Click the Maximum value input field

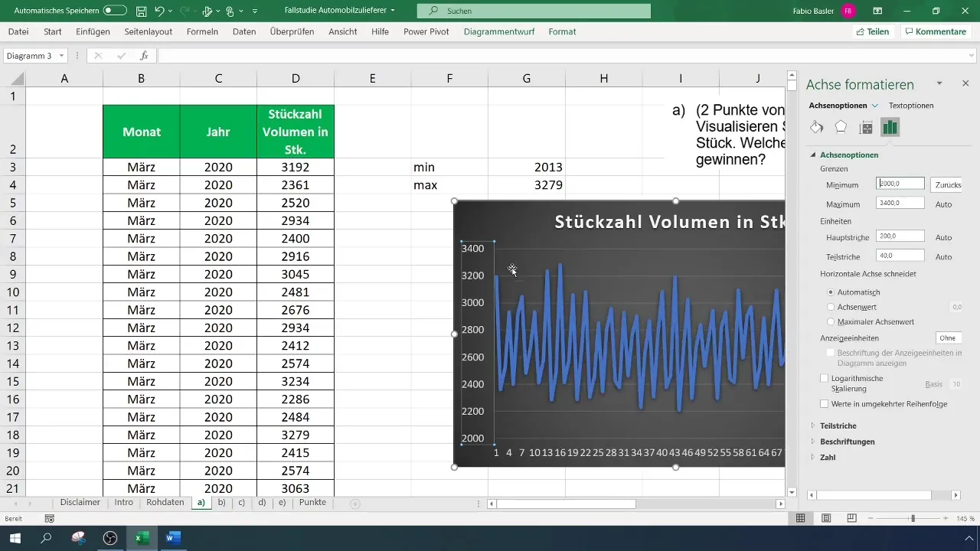tap(900, 204)
